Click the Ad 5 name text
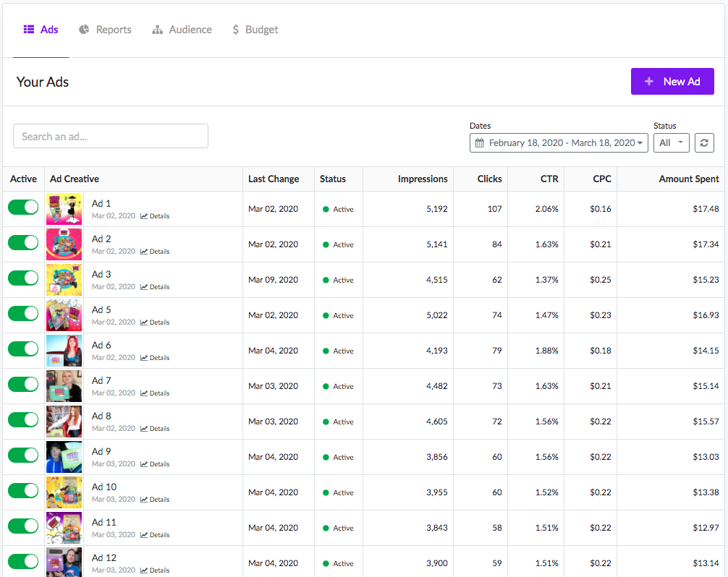 coord(101,310)
